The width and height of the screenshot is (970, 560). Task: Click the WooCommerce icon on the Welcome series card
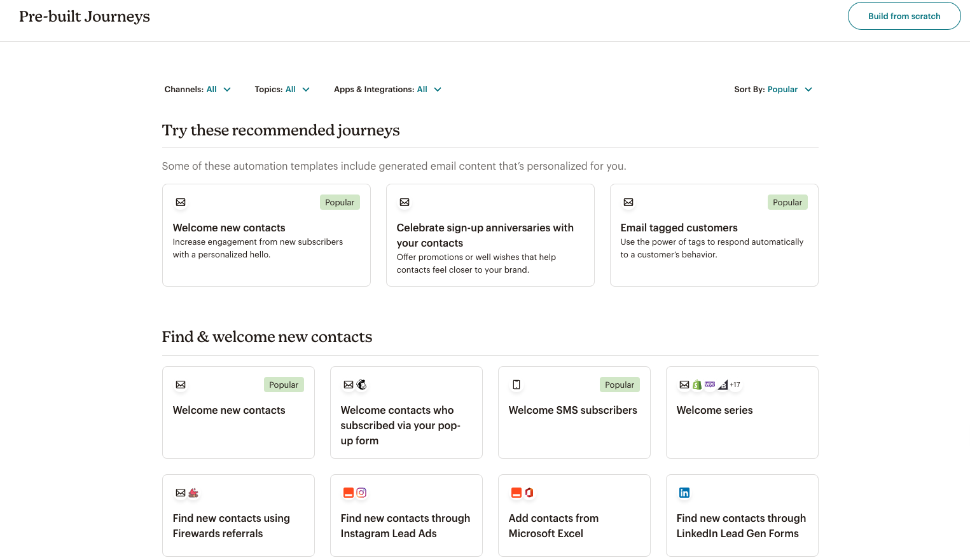click(x=710, y=385)
